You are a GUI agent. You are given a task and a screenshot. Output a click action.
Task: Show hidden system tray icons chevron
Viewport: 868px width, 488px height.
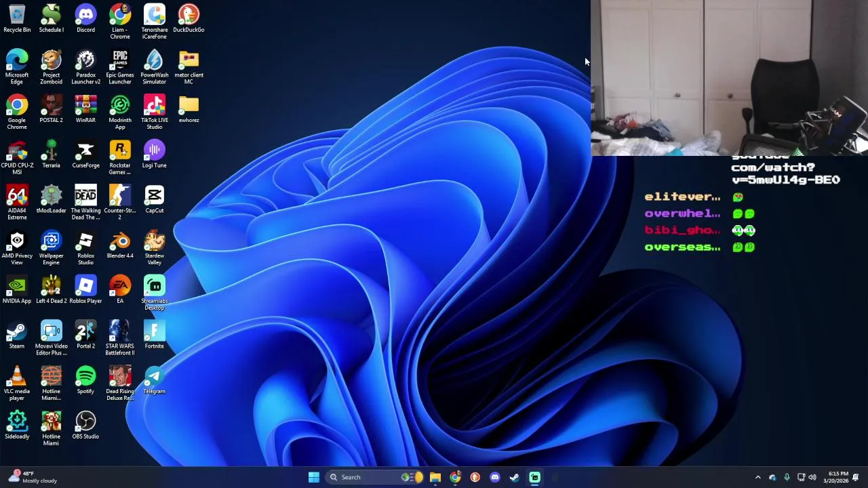tap(757, 477)
